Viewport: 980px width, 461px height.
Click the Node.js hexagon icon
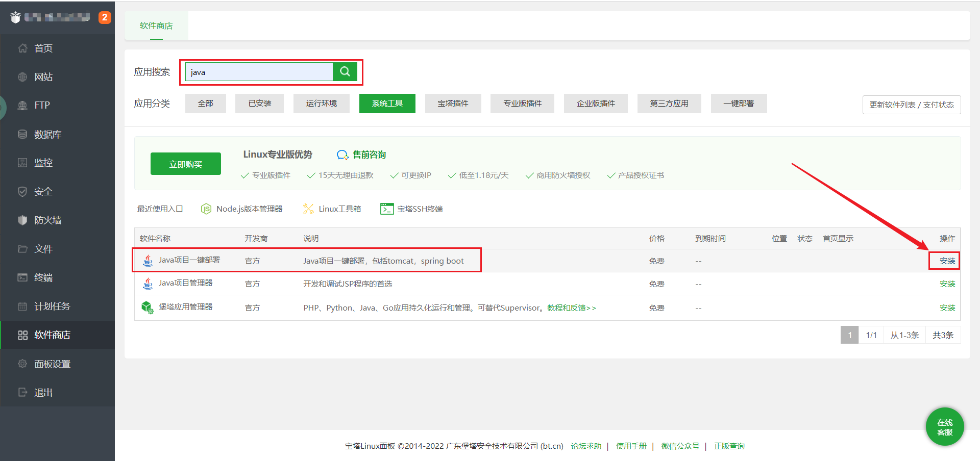click(x=206, y=209)
